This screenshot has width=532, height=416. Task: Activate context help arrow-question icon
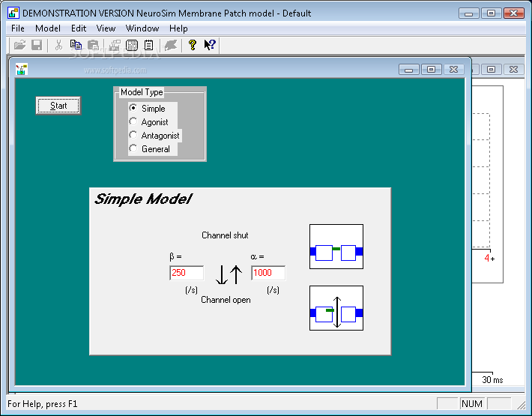pyautogui.click(x=210, y=45)
